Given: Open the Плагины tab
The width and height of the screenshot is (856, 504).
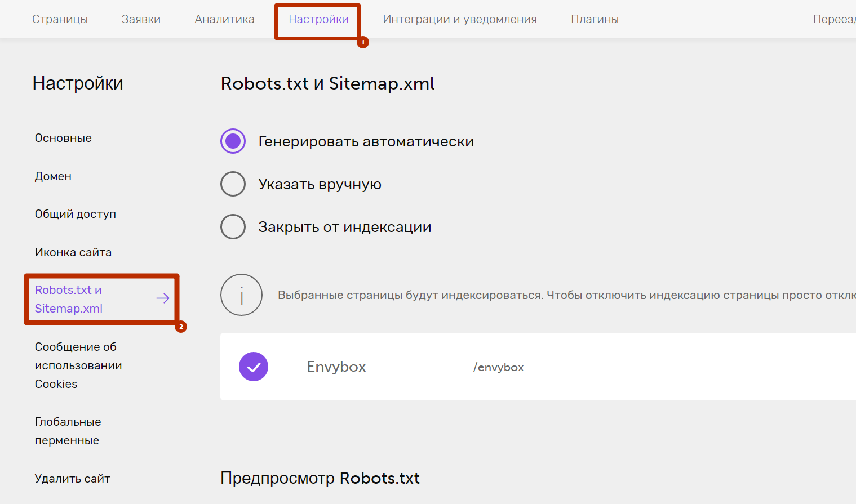Looking at the screenshot, I should click(595, 19).
